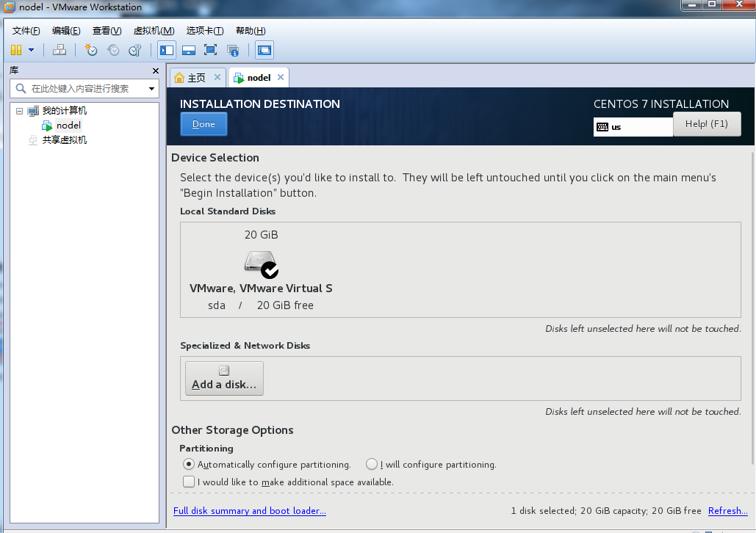Select I will configure partitioning radio button
The width and height of the screenshot is (756, 533).
[371, 464]
